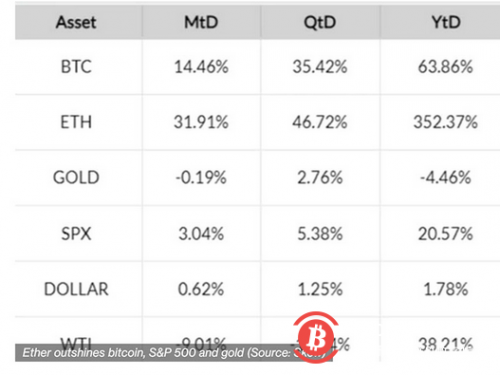Select the WTI asset row label
The height and width of the screenshot is (375, 500).
[76, 341]
